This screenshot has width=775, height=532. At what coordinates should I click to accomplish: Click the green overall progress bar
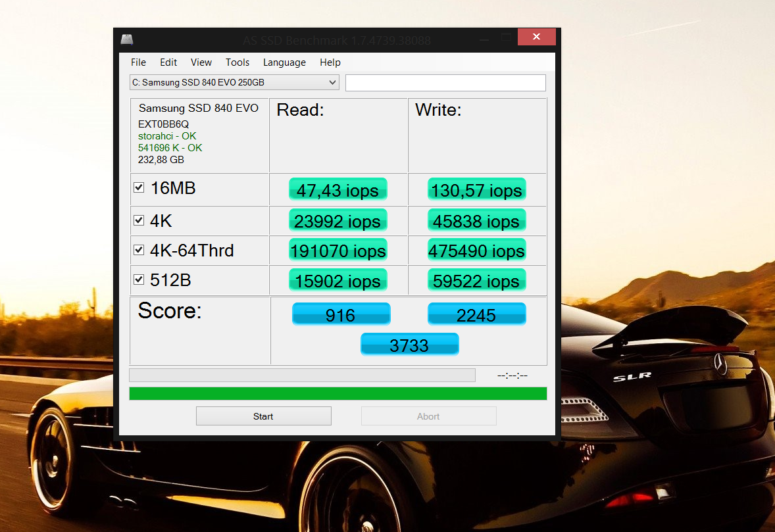click(338, 393)
